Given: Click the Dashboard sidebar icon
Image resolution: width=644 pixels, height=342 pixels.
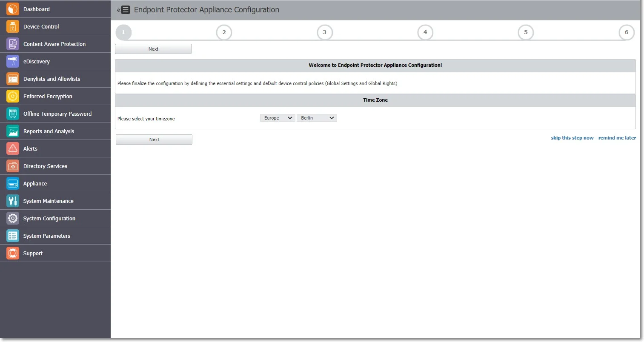Looking at the screenshot, I should [13, 9].
